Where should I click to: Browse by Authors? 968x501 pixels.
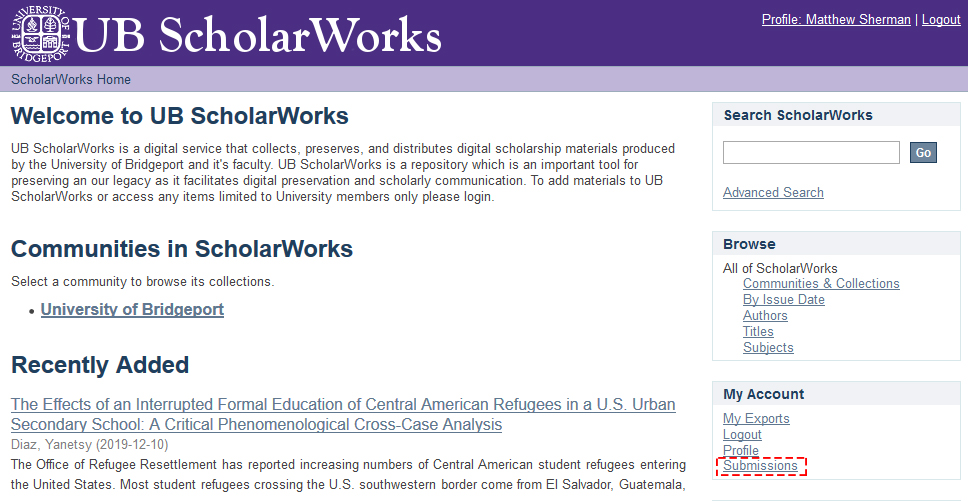pyautogui.click(x=765, y=316)
